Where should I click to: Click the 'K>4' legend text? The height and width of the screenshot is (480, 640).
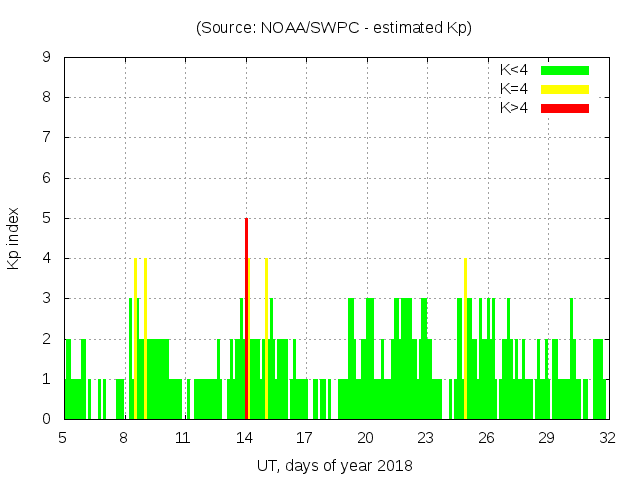[515, 107]
